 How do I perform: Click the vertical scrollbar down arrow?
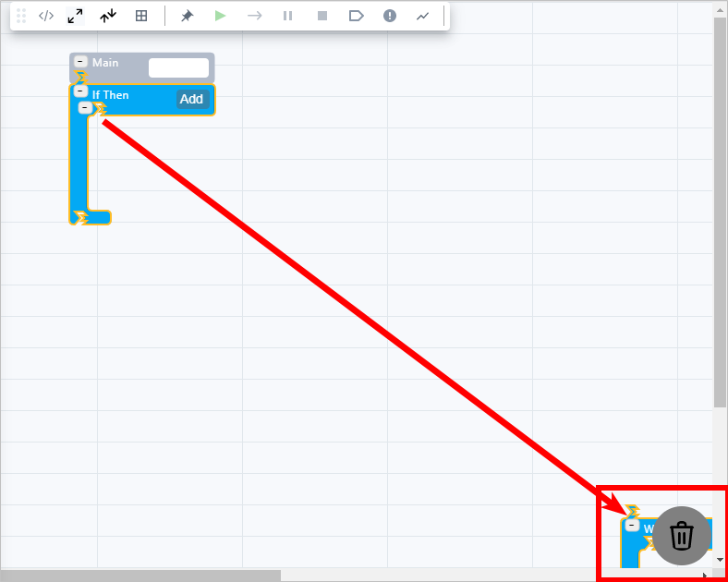point(721,559)
